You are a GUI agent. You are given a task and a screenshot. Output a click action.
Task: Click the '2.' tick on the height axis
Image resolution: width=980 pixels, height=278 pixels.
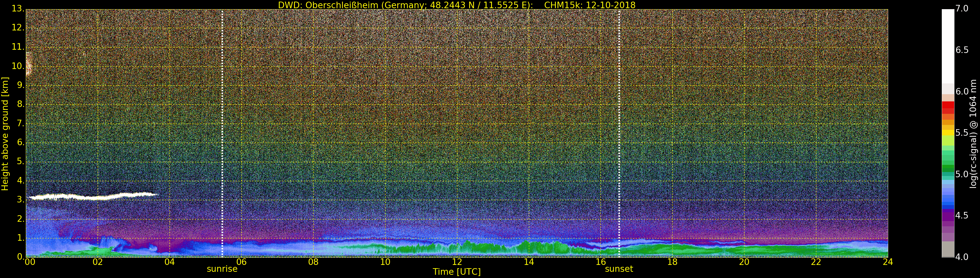pos(20,218)
